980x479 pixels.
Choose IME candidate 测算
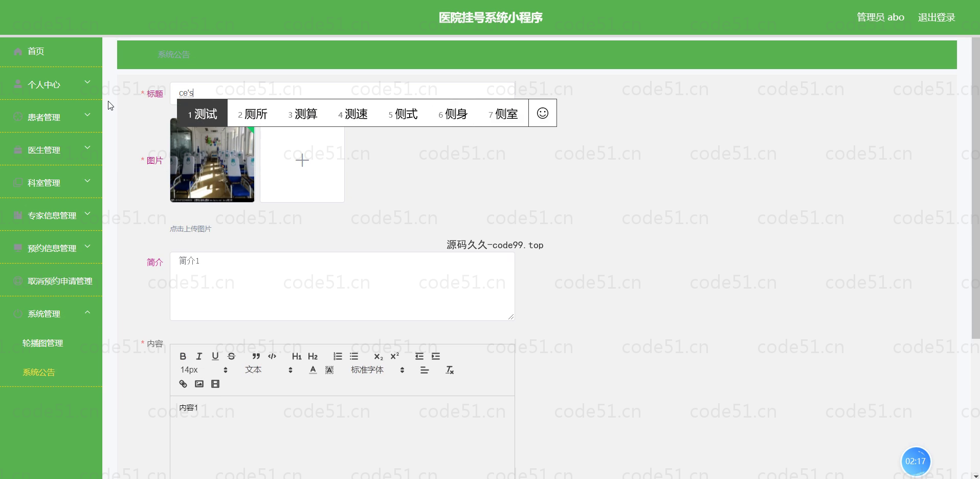click(303, 114)
